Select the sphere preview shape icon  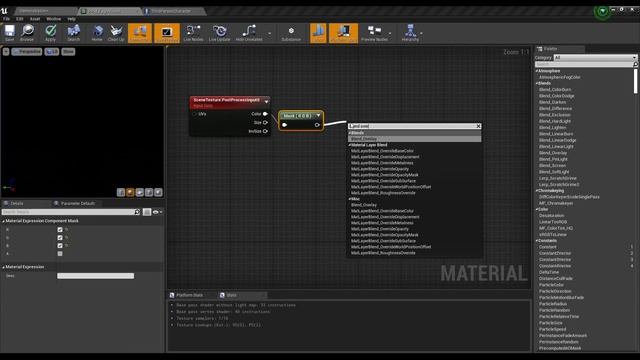tap(130, 192)
